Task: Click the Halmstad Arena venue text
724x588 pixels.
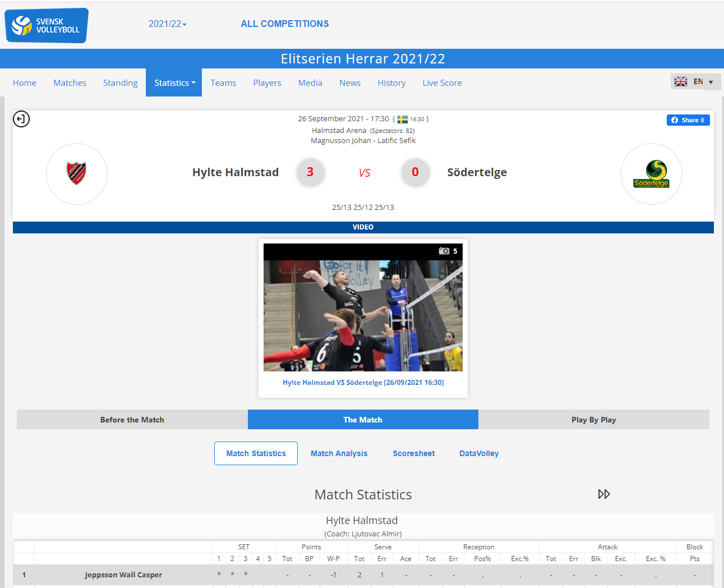Action: 339,131
